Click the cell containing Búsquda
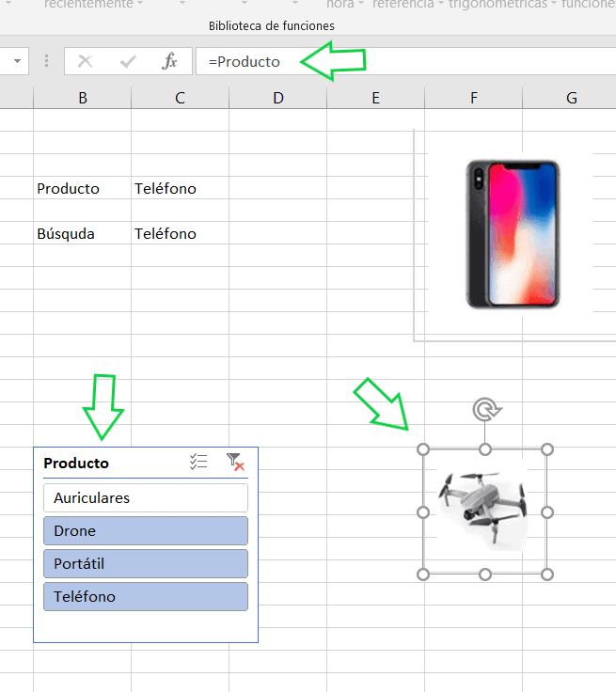Viewport: 616px width, 692px height. (83, 233)
